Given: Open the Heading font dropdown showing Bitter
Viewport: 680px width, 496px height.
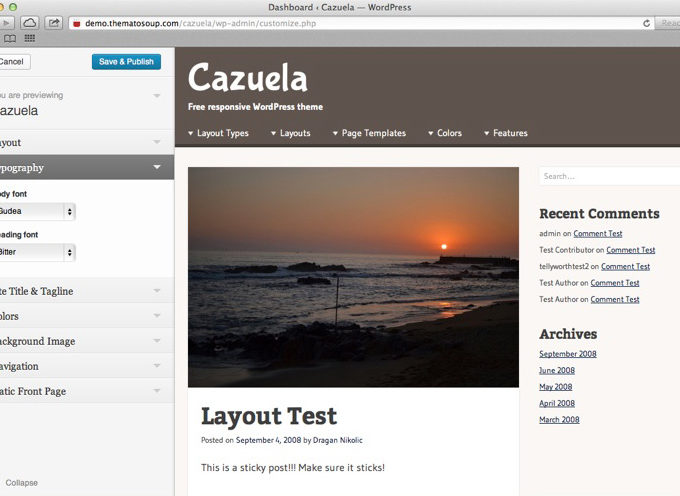Looking at the screenshot, I should tap(37, 252).
